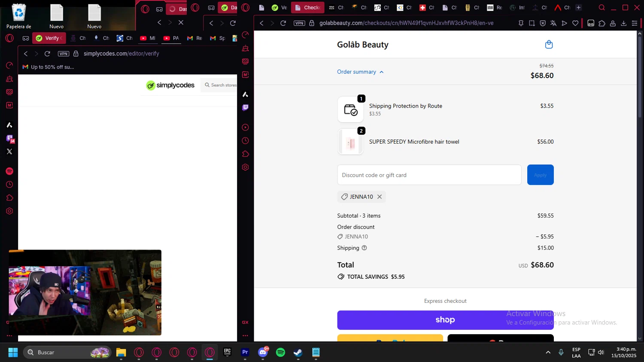Open the shopping bag cart icon

point(549,44)
